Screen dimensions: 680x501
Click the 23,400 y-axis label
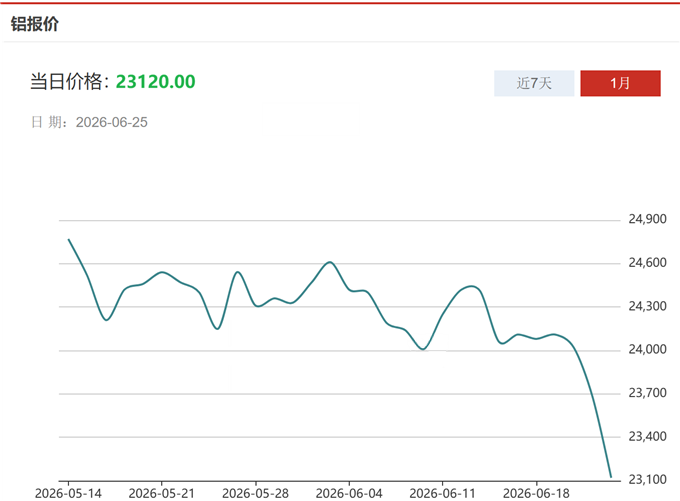647,436
